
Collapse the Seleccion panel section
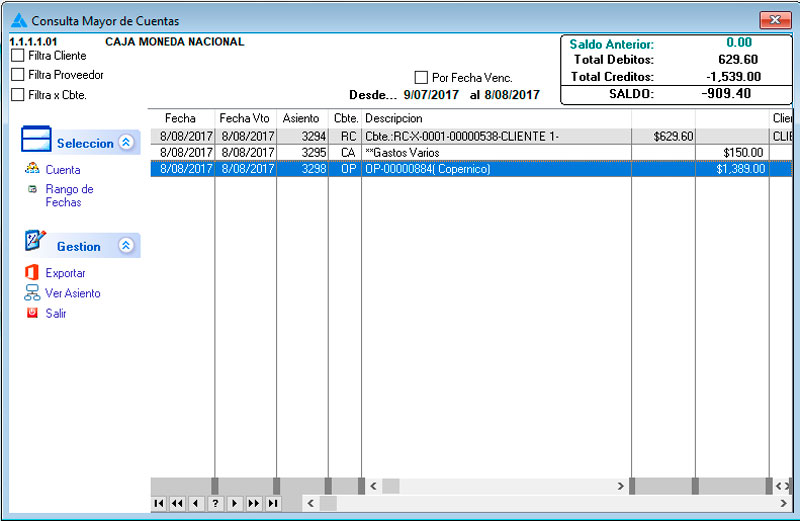126,143
